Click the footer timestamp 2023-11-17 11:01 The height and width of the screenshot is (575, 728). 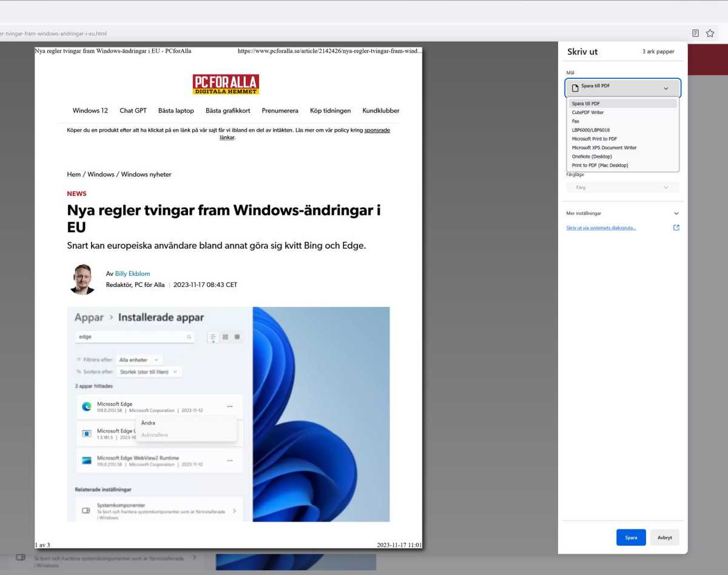[399, 545]
